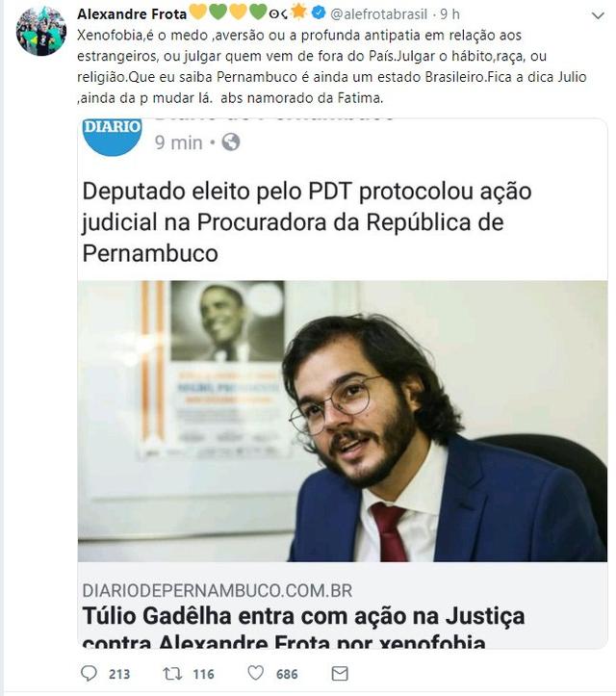Click the 116 retweets count

204,674
